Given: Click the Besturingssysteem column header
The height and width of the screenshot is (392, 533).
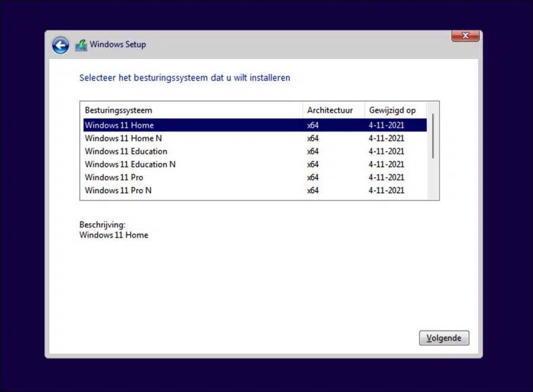Looking at the screenshot, I should click(191, 110).
